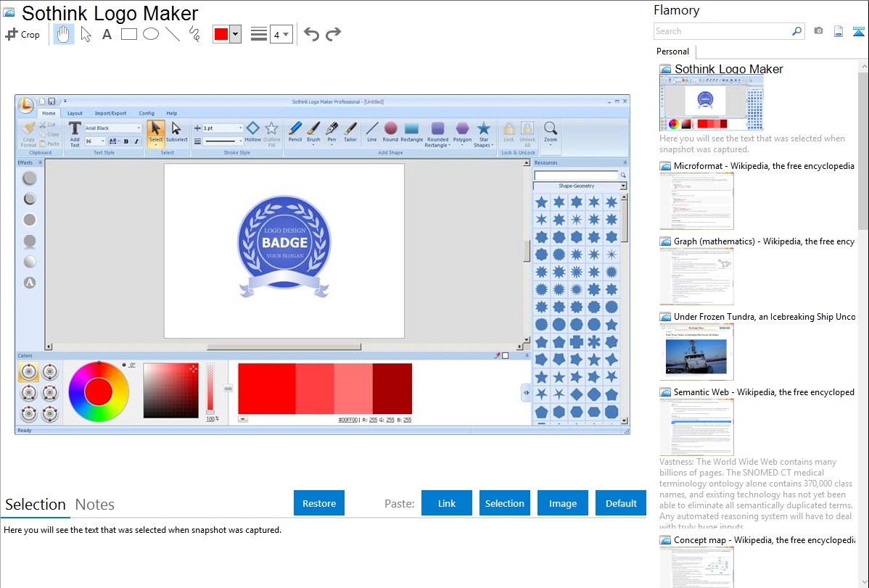Select the freehand squiggle drawing tool
This screenshot has height=588, width=869.
pos(194,34)
